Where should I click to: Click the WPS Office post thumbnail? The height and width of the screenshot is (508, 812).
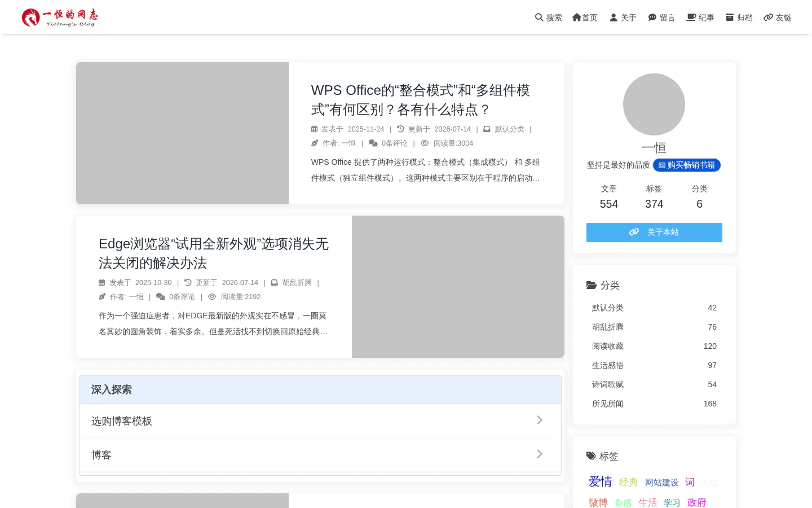coord(182,133)
